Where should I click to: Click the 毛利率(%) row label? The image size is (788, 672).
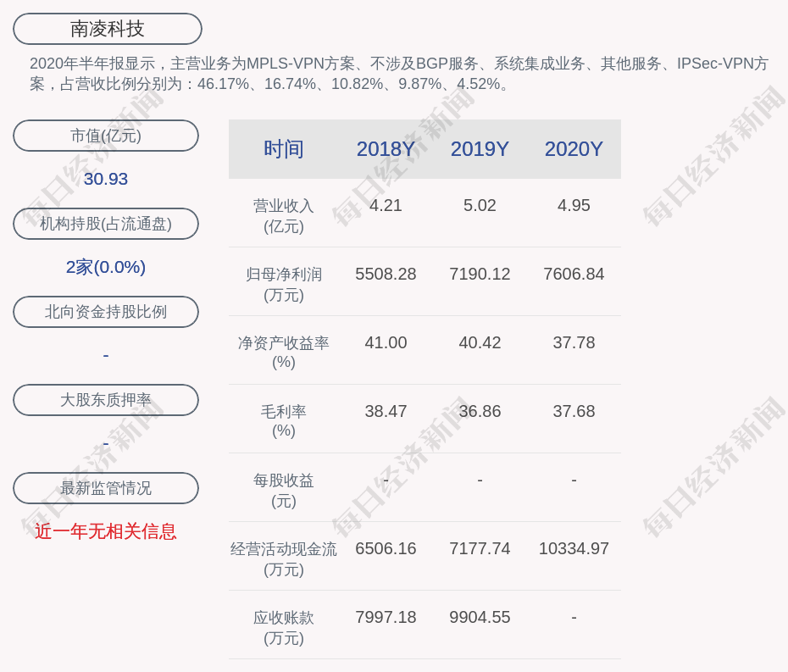[284, 421]
